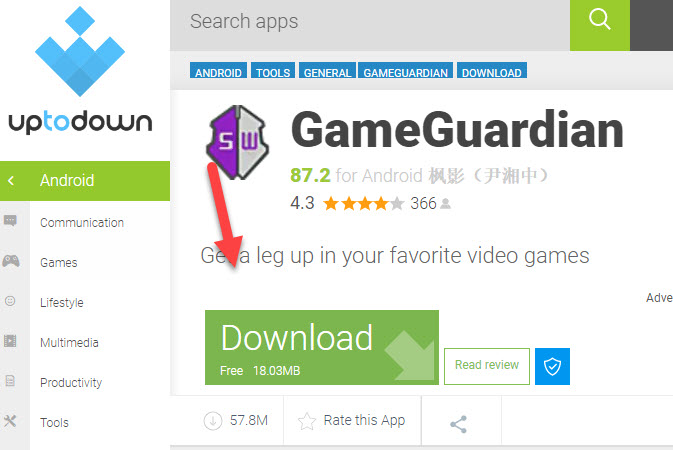Viewport: 673px width, 450px height.
Task: Open the GAMEGUARDIAN breadcrumb tag
Action: coord(406,71)
